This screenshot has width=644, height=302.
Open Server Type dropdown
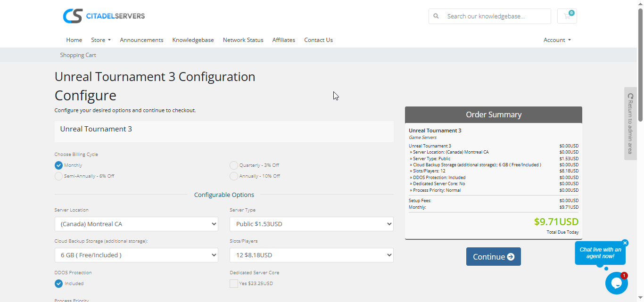click(x=312, y=224)
